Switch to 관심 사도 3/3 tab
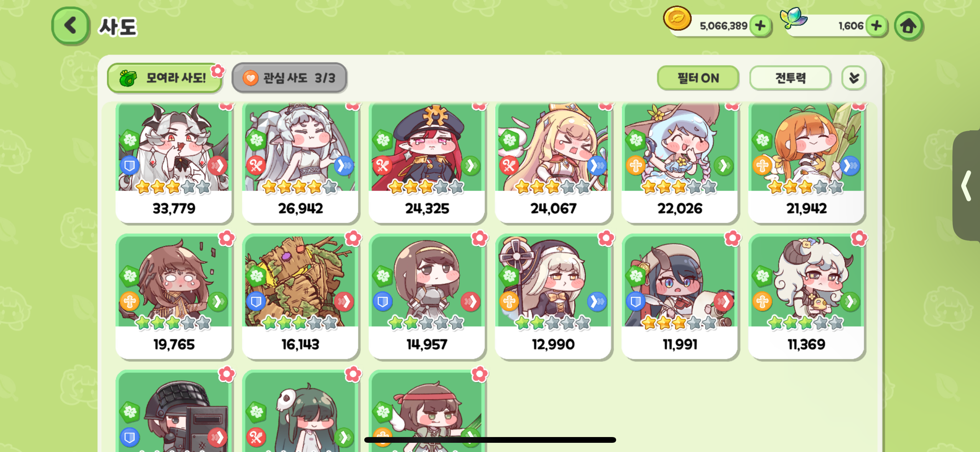The height and width of the screenshot is (452, 980). 289,78
